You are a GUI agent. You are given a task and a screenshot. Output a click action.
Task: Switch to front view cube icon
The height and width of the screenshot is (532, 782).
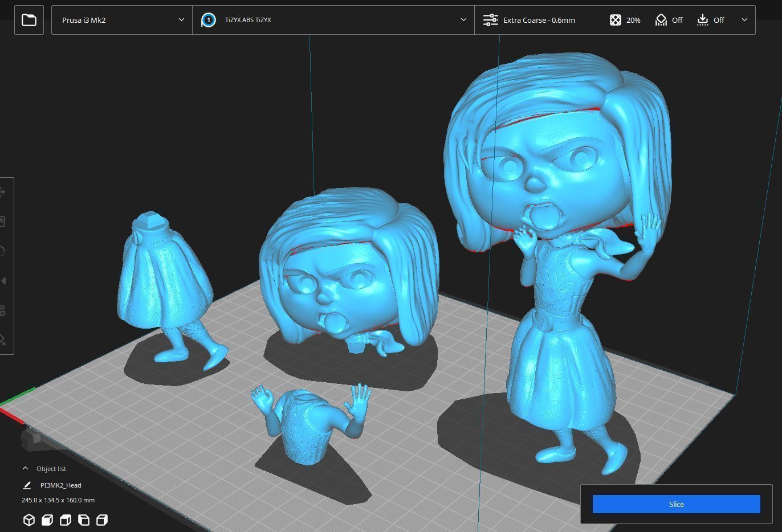[47, 520]
